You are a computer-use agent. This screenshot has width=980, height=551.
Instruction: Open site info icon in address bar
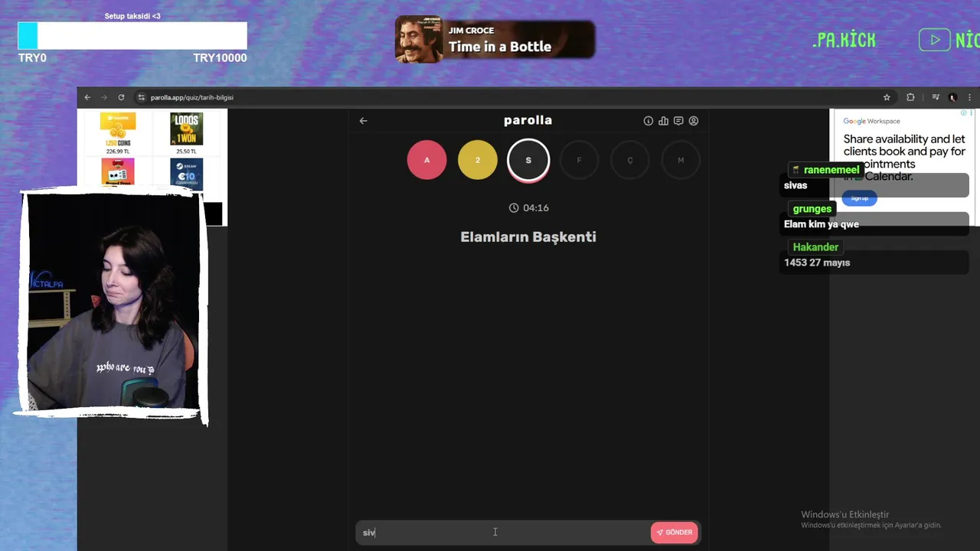(x=141, y=97)
